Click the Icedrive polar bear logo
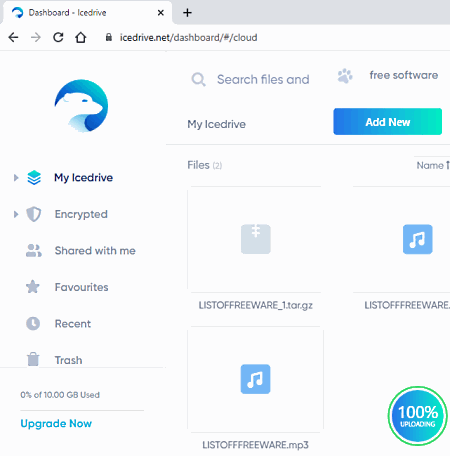This screenshot has height=456, width=450. click(81, 106)
